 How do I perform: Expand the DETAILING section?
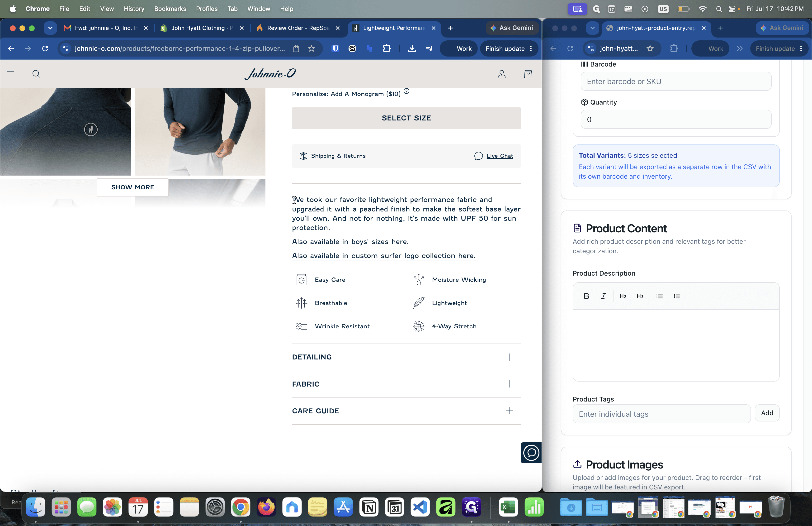tap(406, 357)
